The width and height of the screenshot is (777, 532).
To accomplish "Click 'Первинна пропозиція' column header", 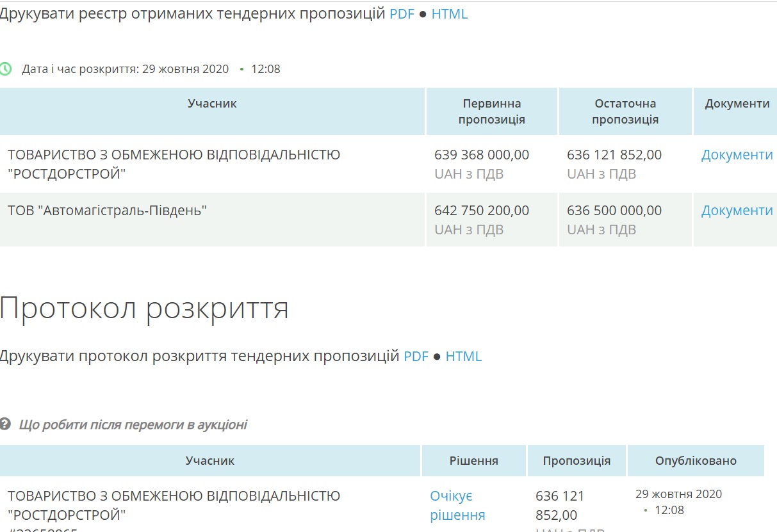I will coord(491,111).
